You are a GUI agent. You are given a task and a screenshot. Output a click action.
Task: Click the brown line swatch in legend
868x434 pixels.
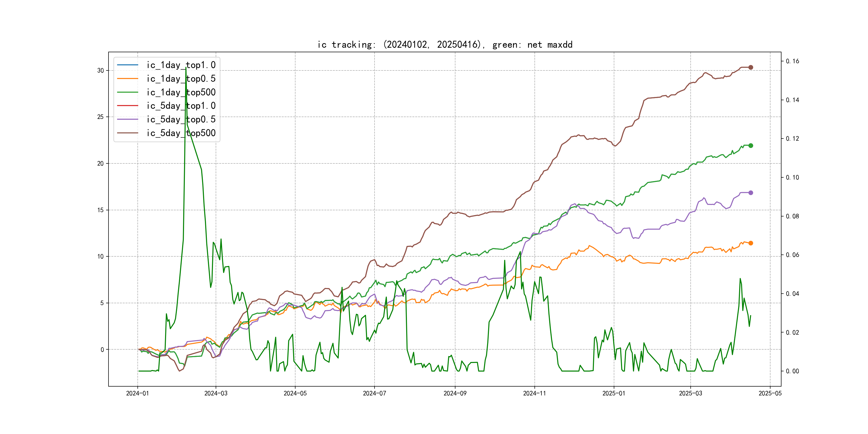127,133
